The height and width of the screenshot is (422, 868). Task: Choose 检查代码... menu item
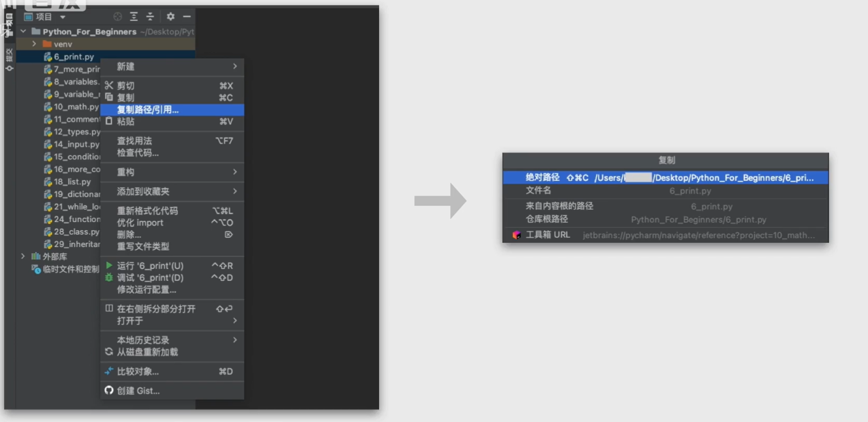pos(172,153)
